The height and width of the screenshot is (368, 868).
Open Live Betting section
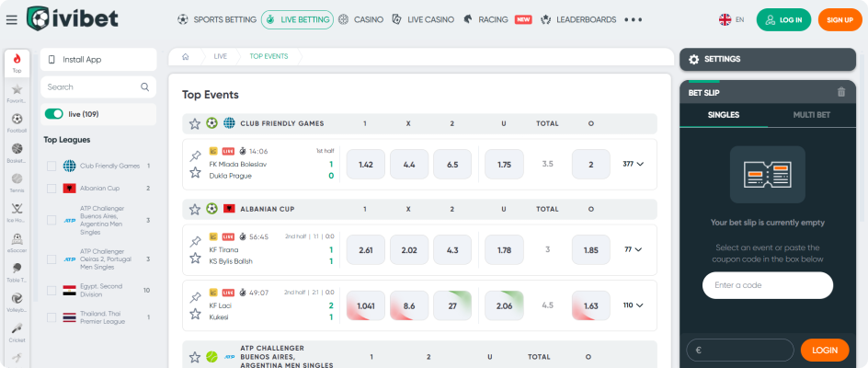click(297, 20)
